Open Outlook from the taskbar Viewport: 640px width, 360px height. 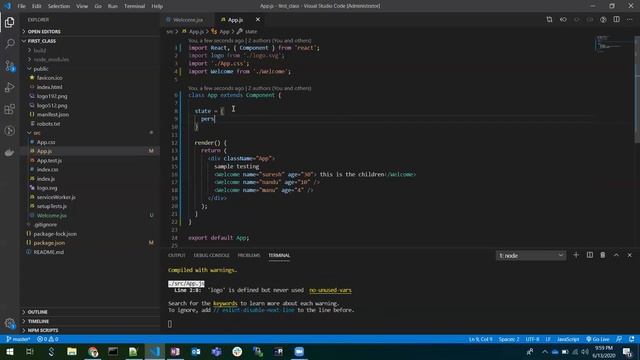click(x=196, y=352)
